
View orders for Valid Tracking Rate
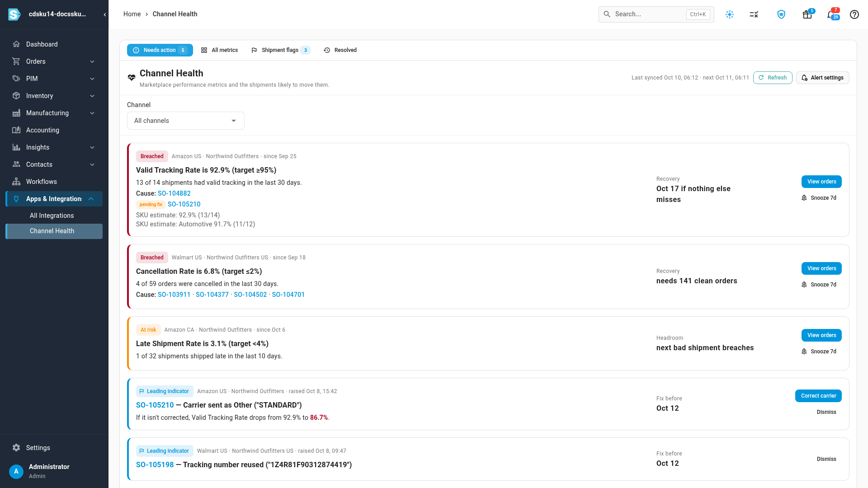821,182
